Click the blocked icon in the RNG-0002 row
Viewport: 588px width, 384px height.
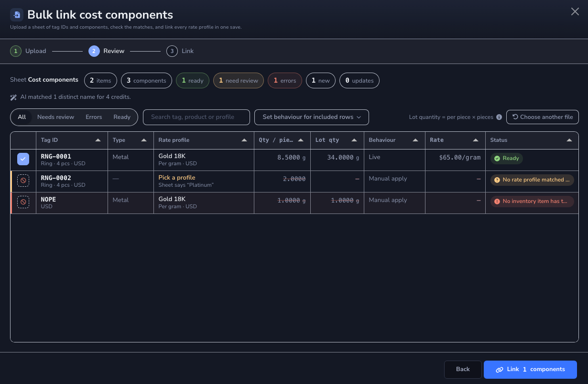pos(23,181)
